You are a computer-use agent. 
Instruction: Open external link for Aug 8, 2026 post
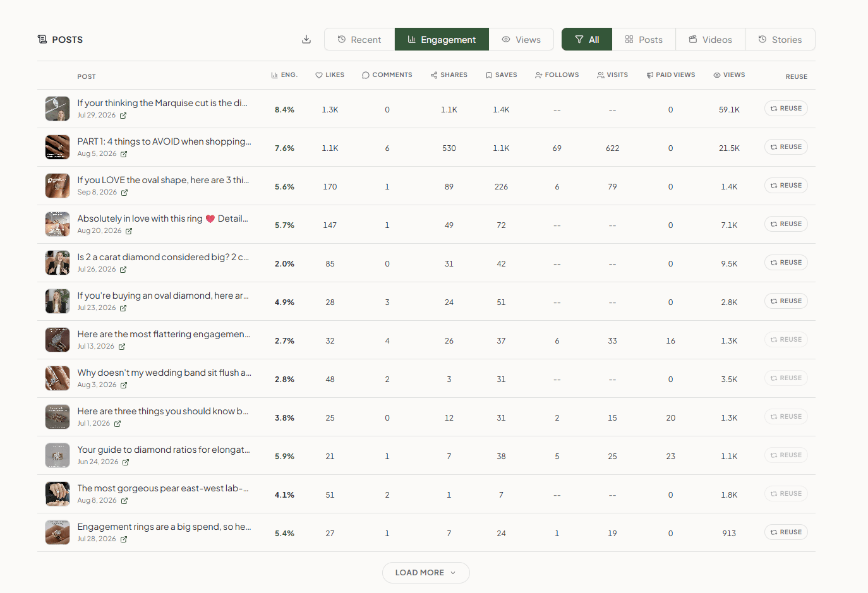click(124, 501)
